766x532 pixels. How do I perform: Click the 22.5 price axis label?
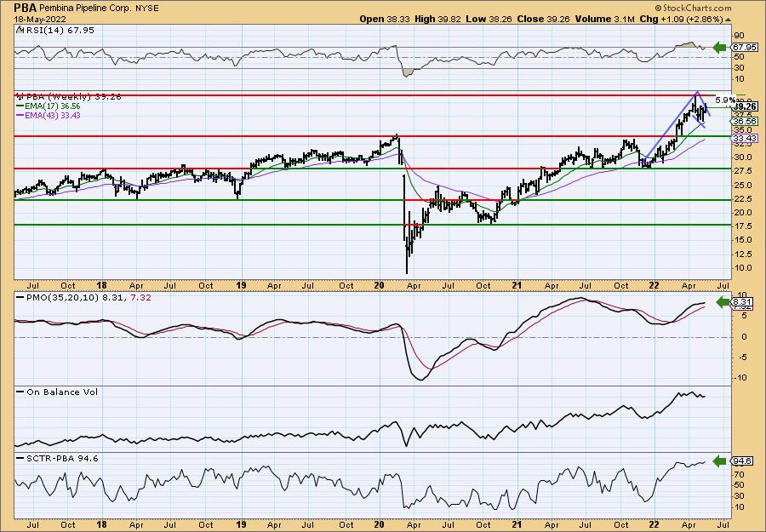[741, 199]
